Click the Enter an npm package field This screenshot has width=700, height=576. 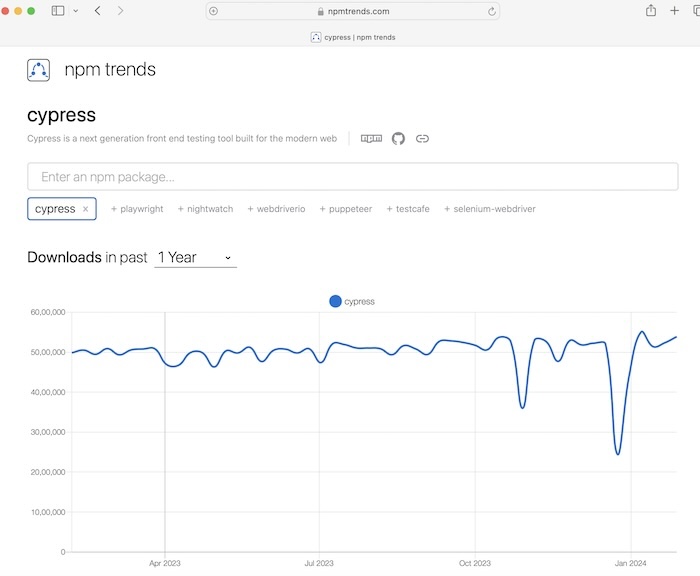(352, 177)
